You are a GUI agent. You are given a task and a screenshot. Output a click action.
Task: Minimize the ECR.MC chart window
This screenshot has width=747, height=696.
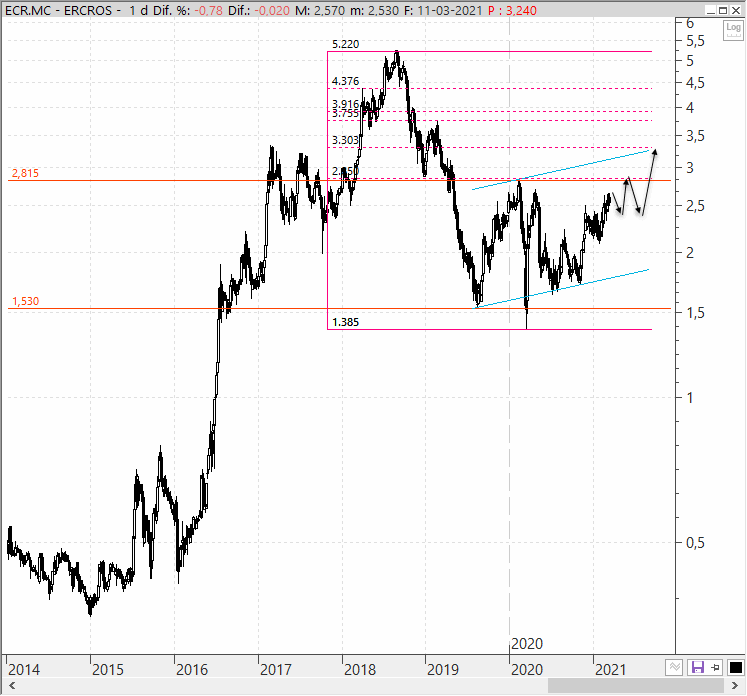point(710,10)
